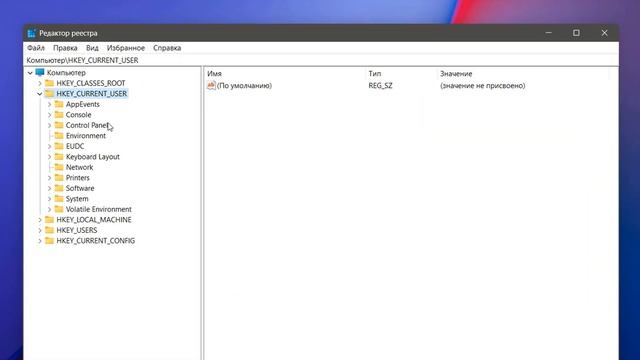Click the Keyboard Layout folder icon
The height and width of the screenshot is (360, 640).
pyautogui.click(x=59, y=156)
